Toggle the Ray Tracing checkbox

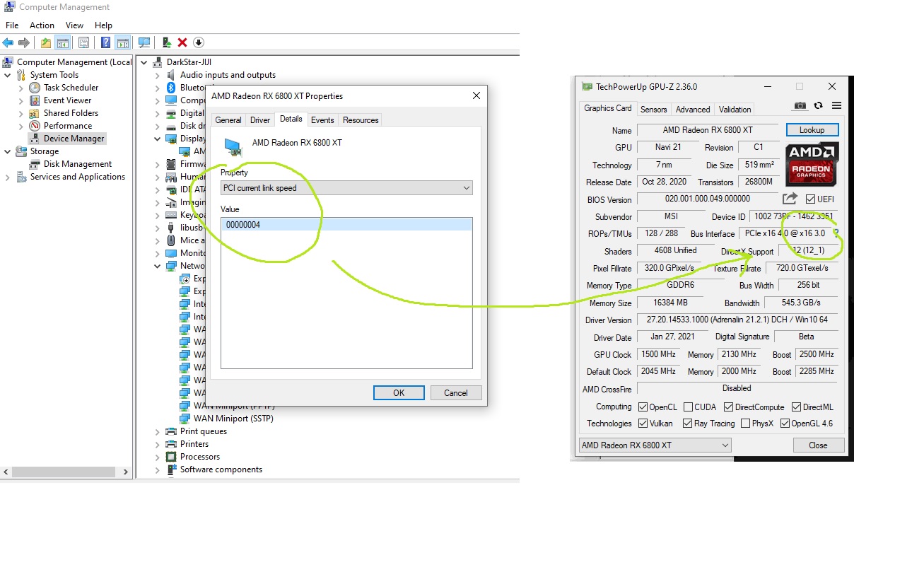(x=688, y=424)
